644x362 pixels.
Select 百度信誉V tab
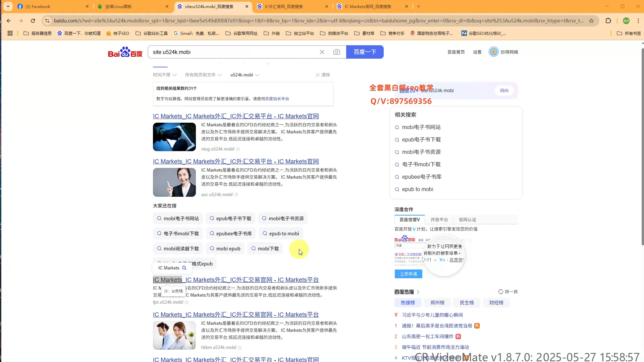pyautogui.click(x=410, y=220)
